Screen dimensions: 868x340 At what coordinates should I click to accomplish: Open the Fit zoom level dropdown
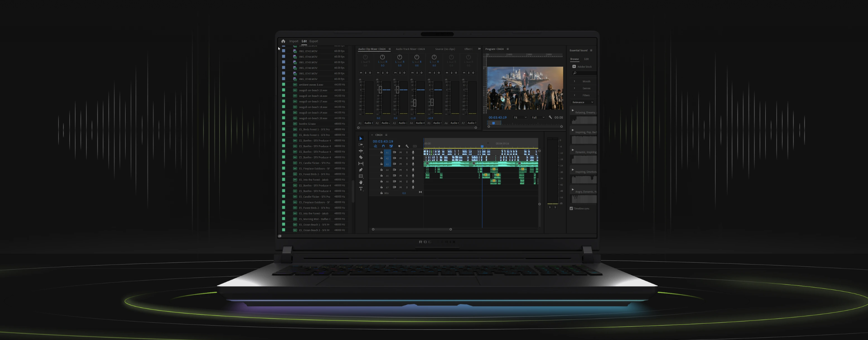pyautogui.click(x=520, y=118)
